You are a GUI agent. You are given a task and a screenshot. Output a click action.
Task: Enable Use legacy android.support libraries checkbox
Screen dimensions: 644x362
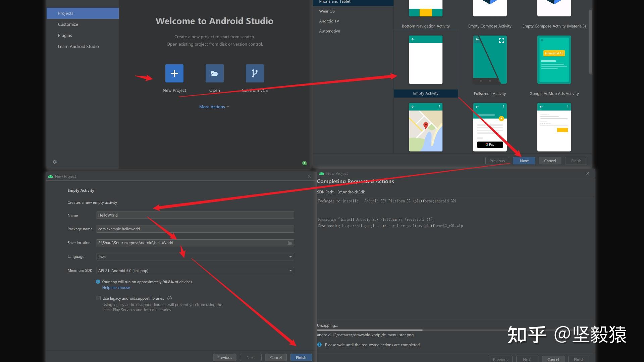point(99,298)
